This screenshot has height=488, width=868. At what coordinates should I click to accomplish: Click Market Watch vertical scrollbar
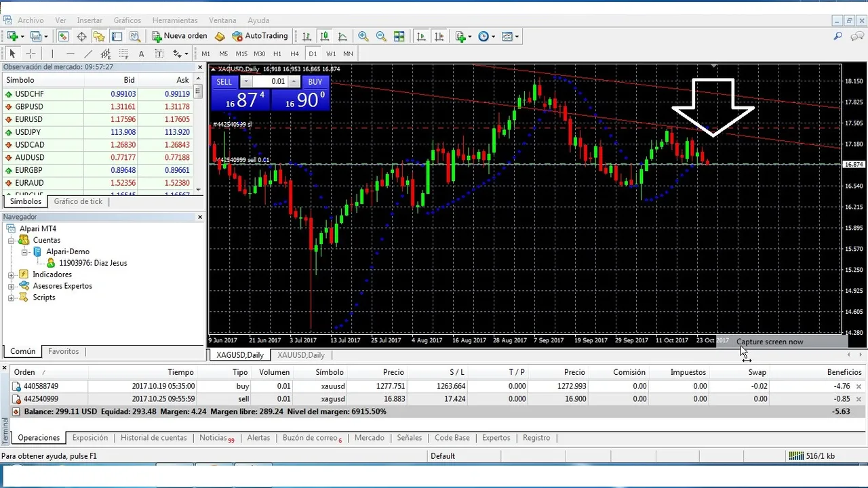point(198,136)
